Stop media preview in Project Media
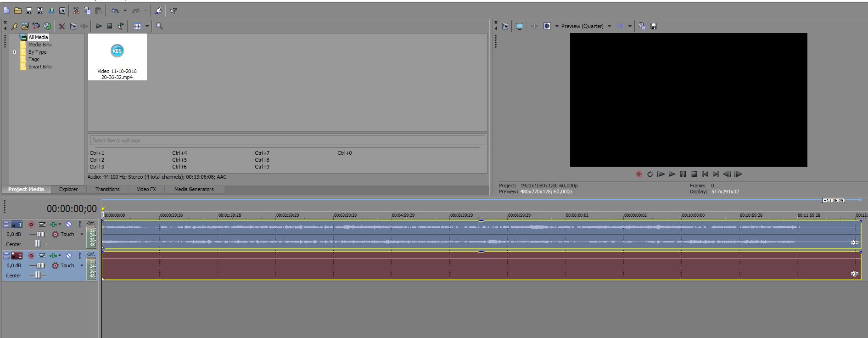 (110, 26)
